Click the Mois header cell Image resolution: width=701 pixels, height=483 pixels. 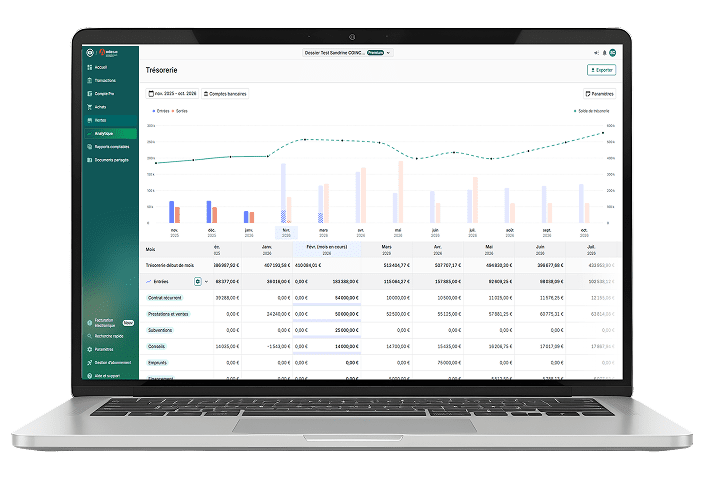177,250
